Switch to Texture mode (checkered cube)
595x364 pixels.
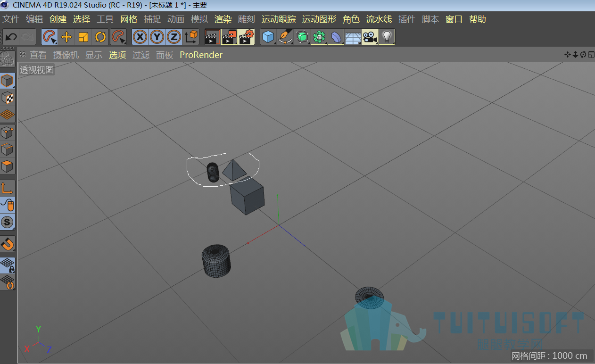[x=8, y=98]
